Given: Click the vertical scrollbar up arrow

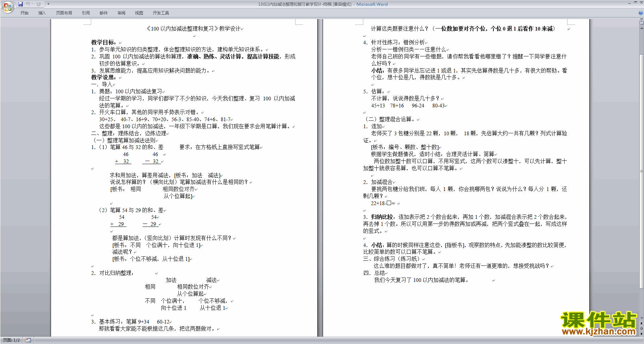Looking at the screenshot, I should (641, 28).
